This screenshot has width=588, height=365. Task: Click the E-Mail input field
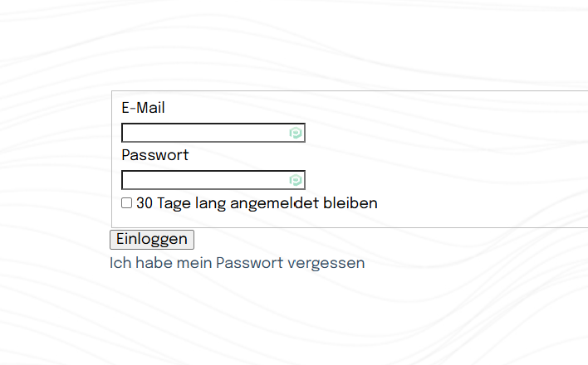click(203, 133)
